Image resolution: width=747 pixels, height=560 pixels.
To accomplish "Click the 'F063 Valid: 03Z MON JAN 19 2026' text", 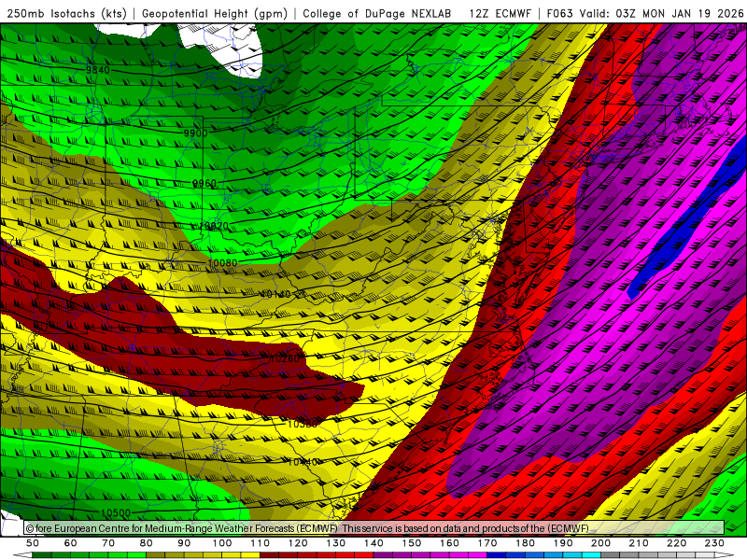I will [645, 14].
